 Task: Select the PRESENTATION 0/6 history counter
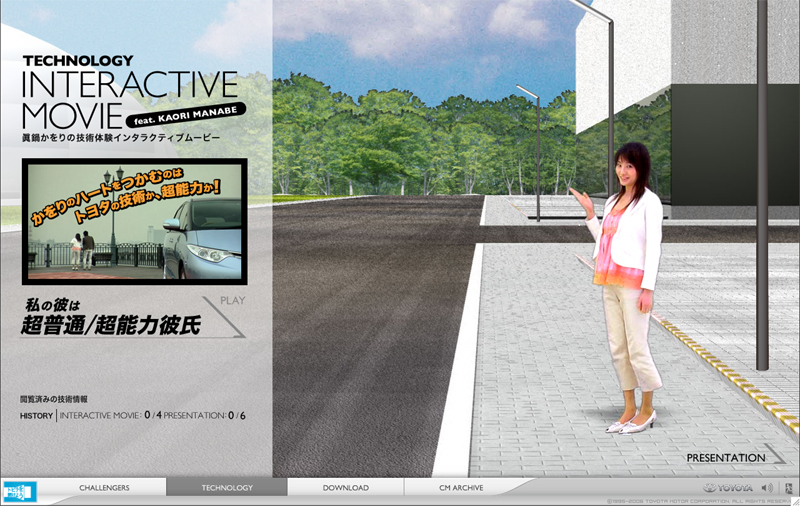[204, 416]
